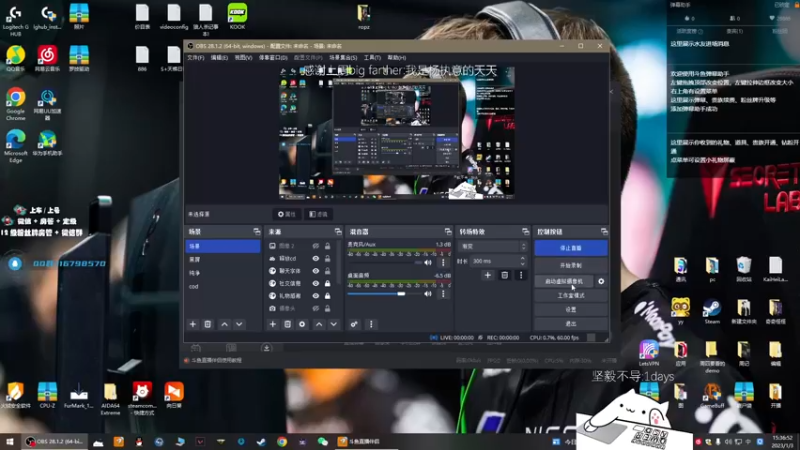The width and height of the screenshot is (800, 450).
Task: Select the cod scene in Scenes list
Action: point(223,286)
